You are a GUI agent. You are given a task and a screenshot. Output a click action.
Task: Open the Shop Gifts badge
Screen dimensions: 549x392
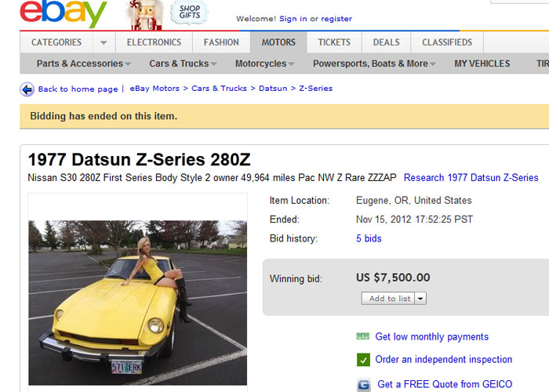[x=190, y=13]
